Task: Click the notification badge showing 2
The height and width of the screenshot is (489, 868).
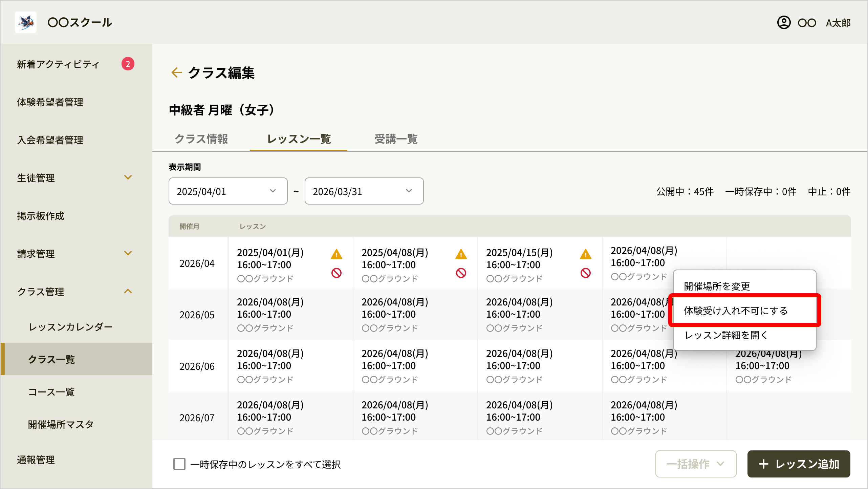Action: click(x=128, y=64)
